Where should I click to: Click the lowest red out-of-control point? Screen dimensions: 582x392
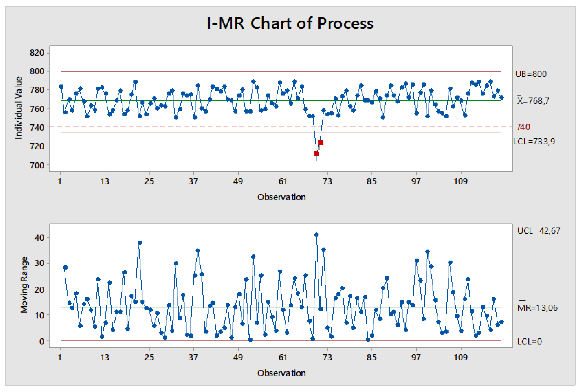click(x=317, y=154)
